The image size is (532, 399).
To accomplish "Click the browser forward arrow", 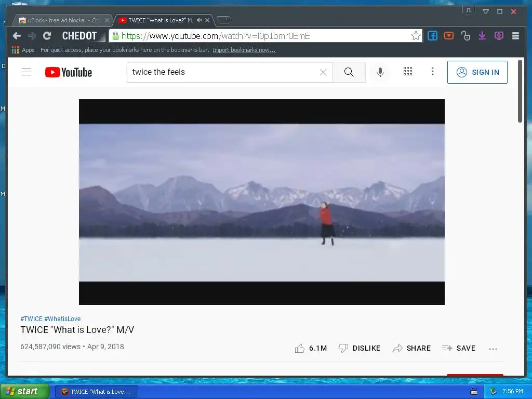I will click(x=32, y=36).
